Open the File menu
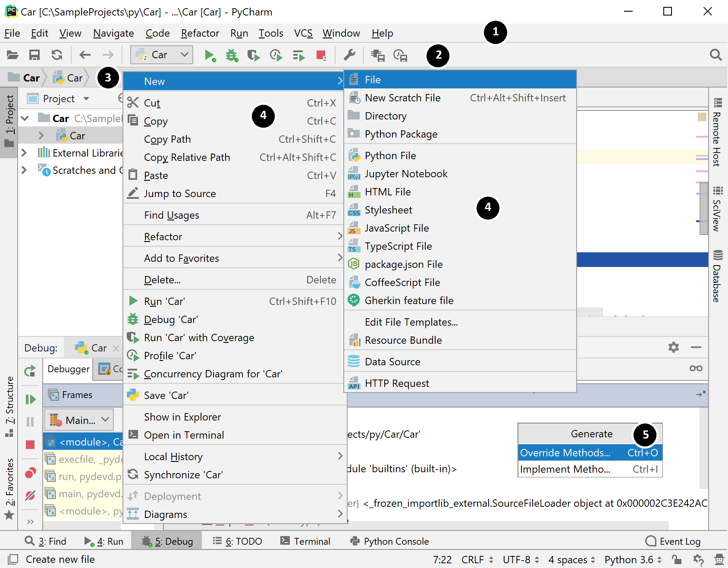 12,33
